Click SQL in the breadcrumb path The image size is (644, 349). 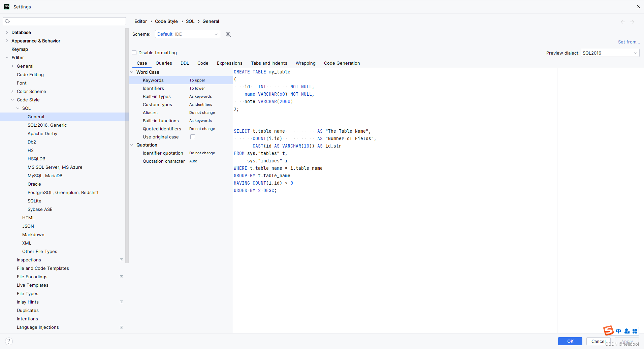coord(190,21)
